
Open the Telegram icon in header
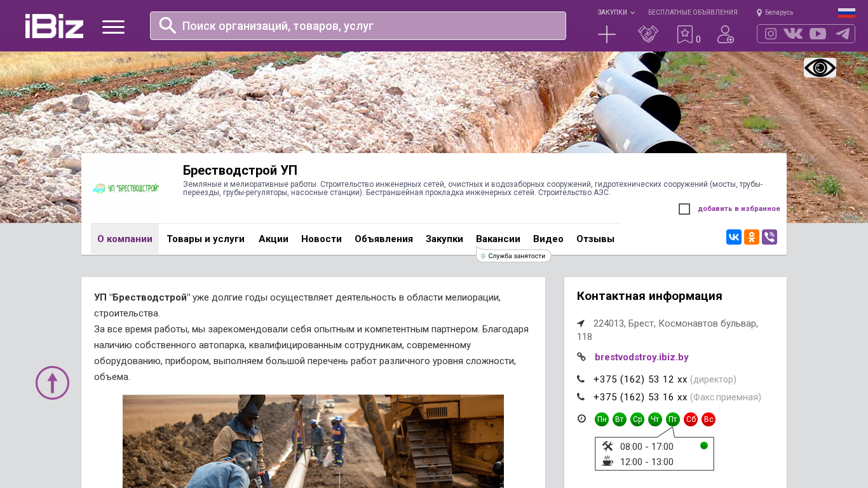tap(843, 34)
